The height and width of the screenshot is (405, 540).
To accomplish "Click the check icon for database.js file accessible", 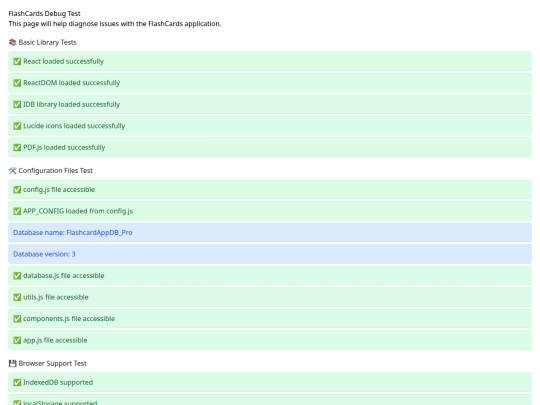I will coord(17,276).
